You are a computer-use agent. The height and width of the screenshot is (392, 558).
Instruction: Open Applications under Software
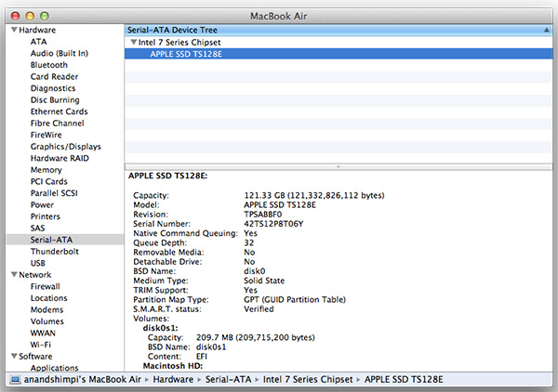54,368
